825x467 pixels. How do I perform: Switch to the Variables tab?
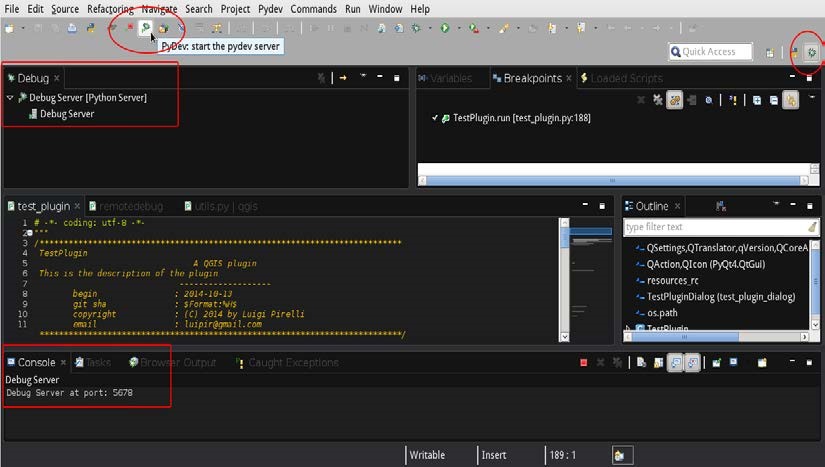[445, 78]
